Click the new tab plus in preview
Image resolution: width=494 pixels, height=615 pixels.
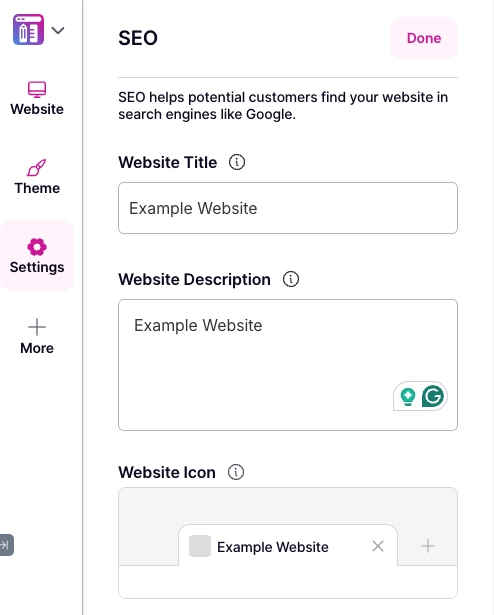tap(428, 546)
